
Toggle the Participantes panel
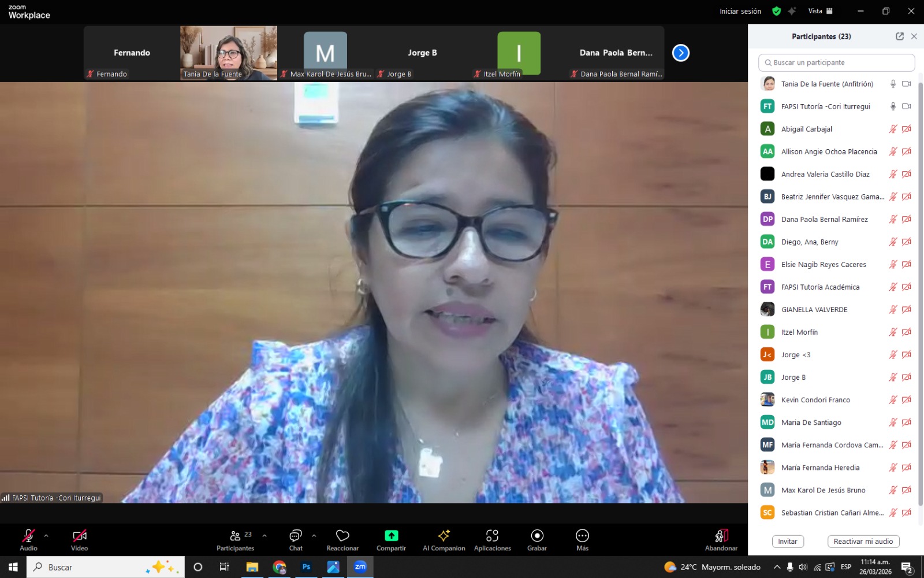coord(235,539)
